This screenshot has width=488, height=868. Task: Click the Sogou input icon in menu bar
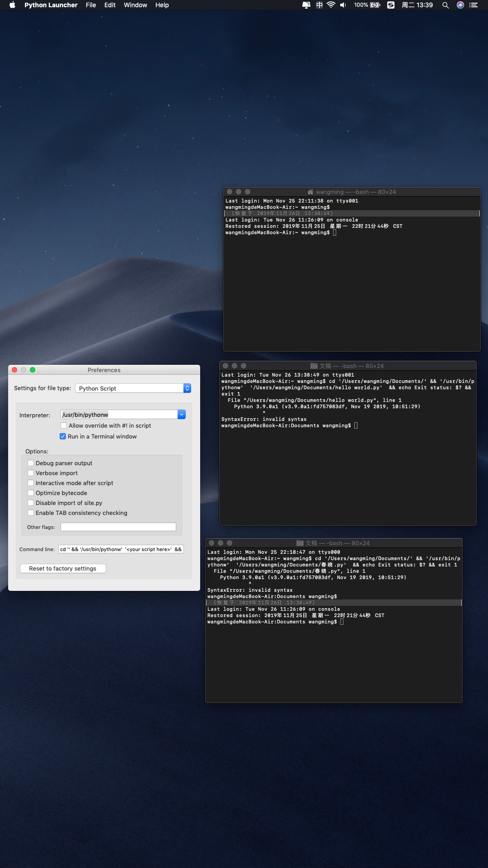pyautogui.click(x=391, y=5)
